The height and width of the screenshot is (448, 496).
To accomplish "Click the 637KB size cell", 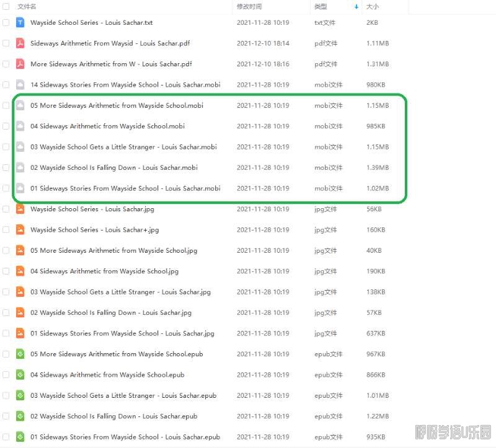I will [376, 333].
